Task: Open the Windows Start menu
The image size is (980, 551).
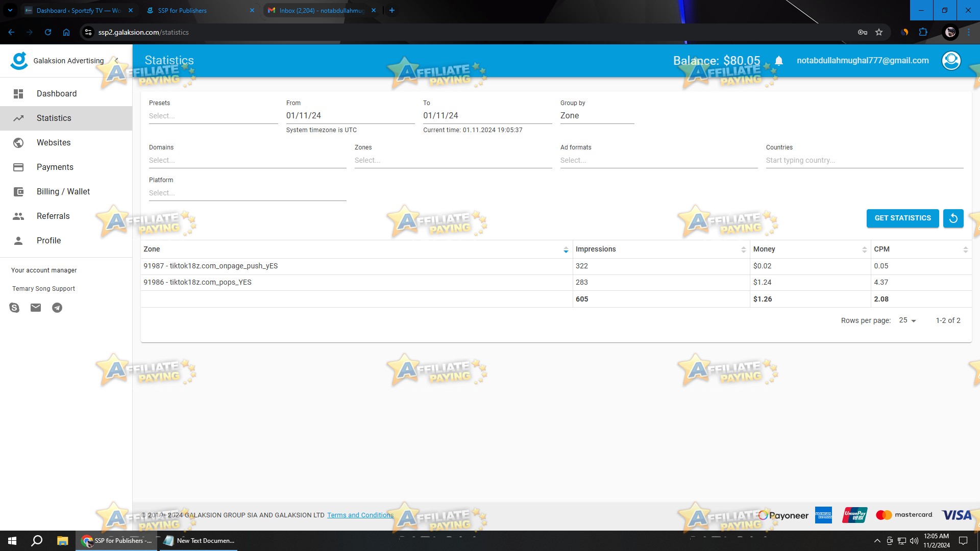Action: click(x=12, y=541)
